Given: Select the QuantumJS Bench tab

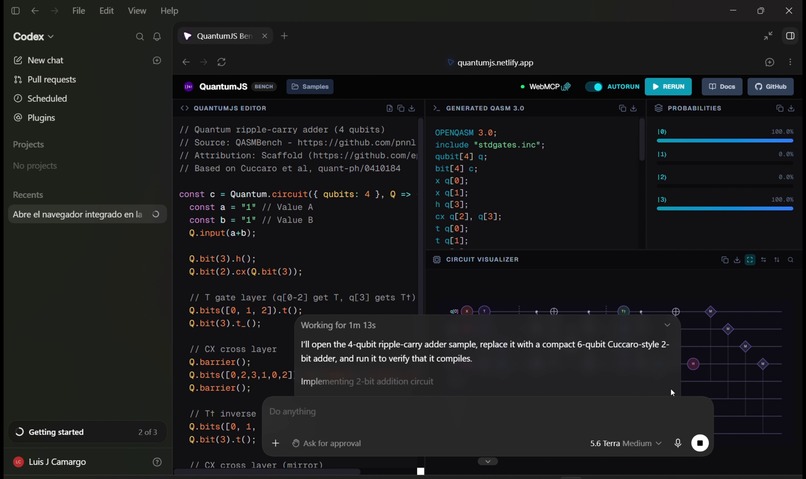Looking at the screenshot, I should click(225, 36).
